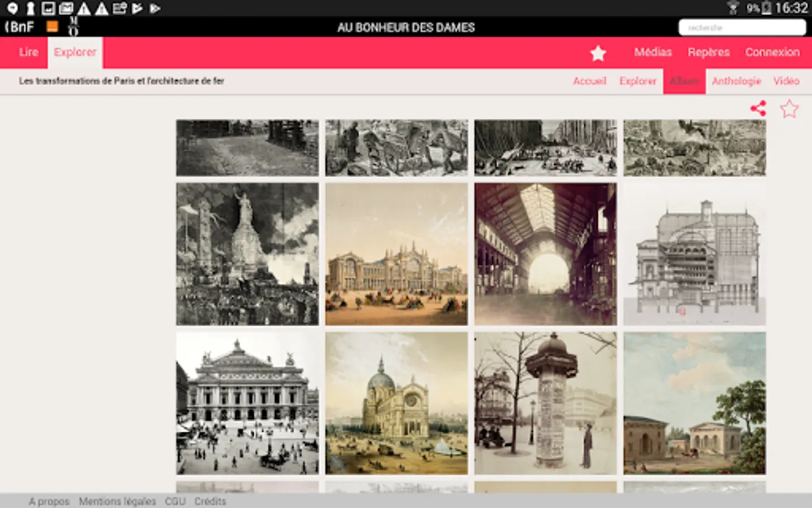Open the Anthologie sub-tab
The height and width of the screenshot is (508, 812).
pyautogui.click(x=736, y=81)
